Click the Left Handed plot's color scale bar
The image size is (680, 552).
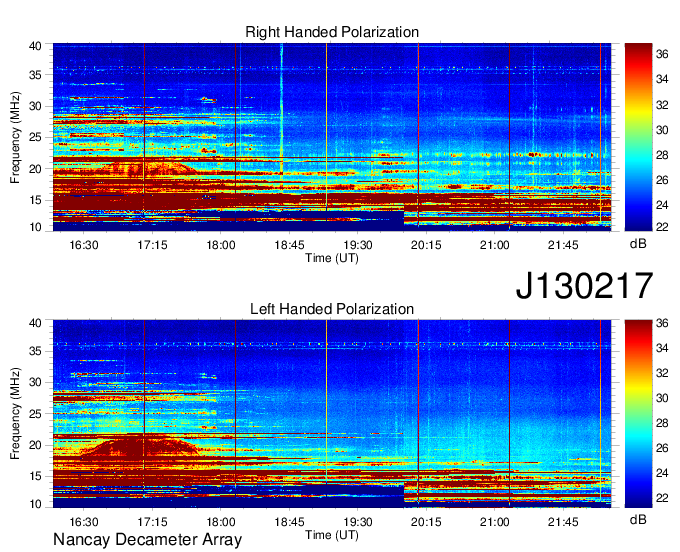point(638,413)
